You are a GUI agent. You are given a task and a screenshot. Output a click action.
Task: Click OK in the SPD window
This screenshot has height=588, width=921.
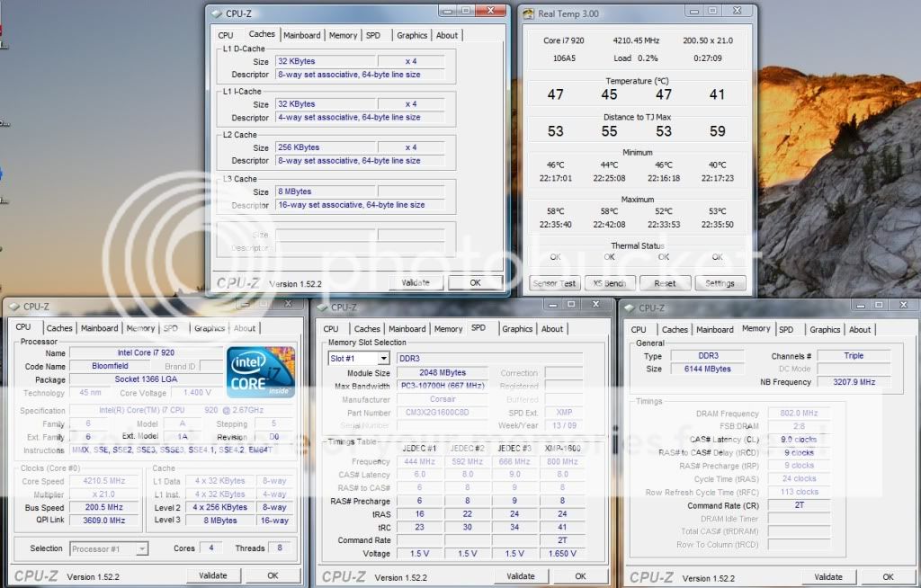click(580, 576)
